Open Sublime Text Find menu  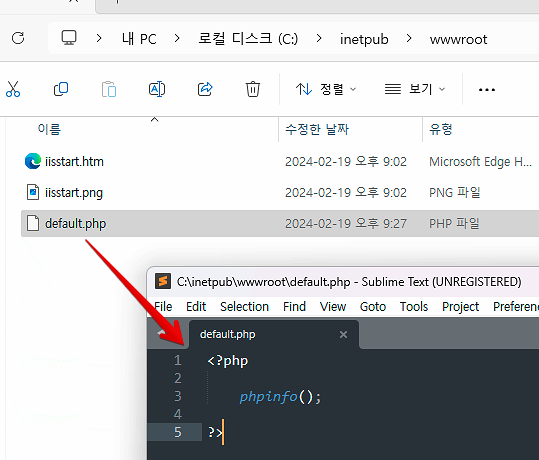pos(294,306)
